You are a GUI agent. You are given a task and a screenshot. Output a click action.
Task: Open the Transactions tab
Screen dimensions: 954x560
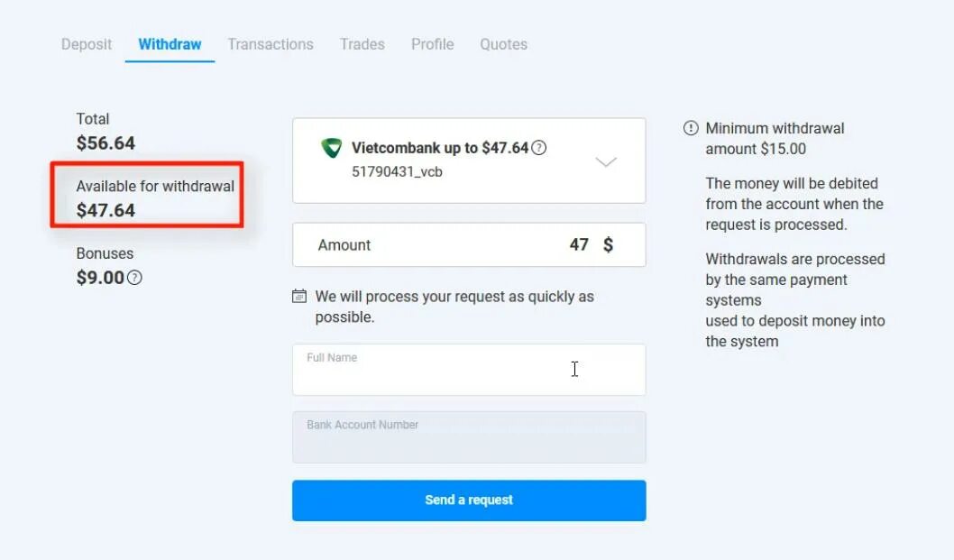271,44
